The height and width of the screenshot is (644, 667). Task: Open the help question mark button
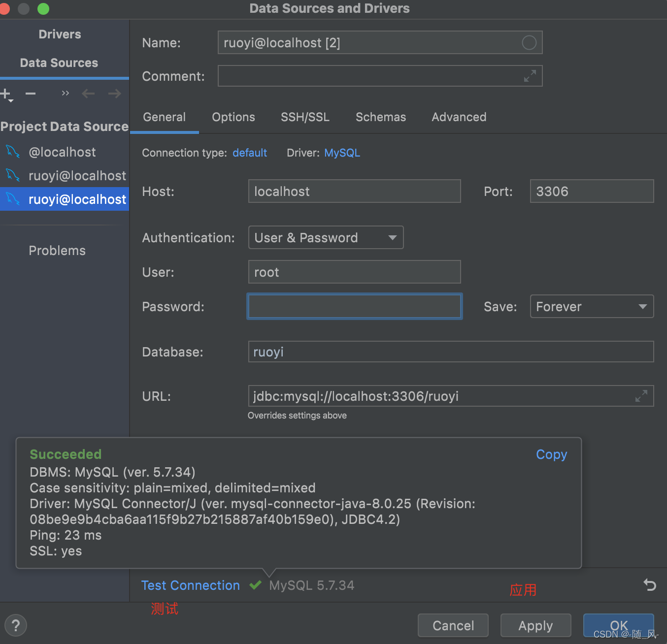click(16, 625)
